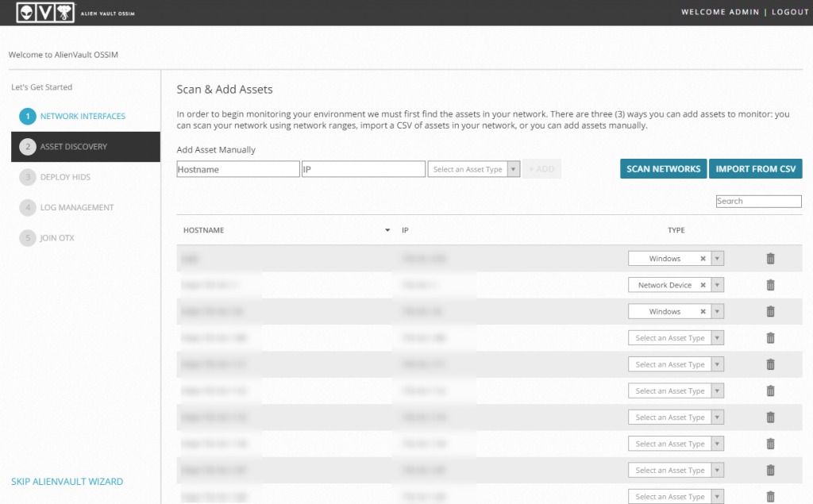
Task: Click the Skip AlienVault Wizard link
Action: [67, 482]
